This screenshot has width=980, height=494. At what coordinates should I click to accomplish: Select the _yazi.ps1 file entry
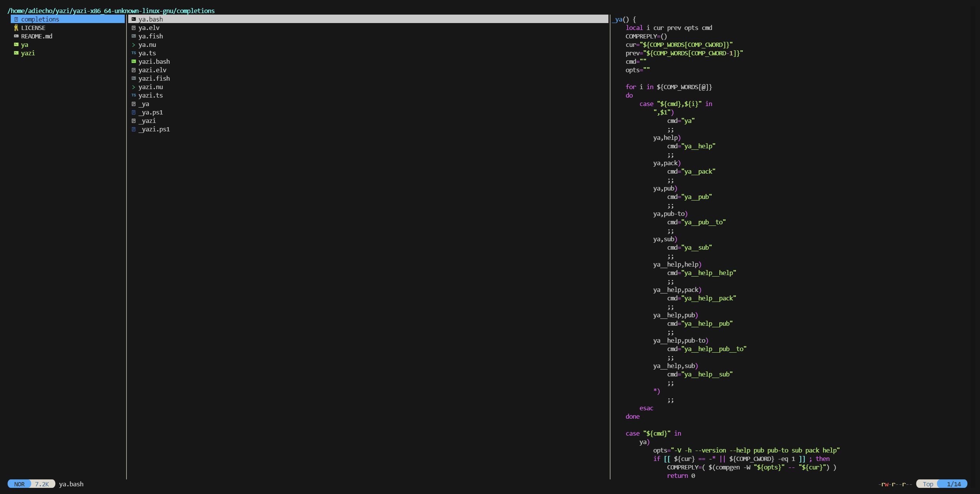click(154, 129)
